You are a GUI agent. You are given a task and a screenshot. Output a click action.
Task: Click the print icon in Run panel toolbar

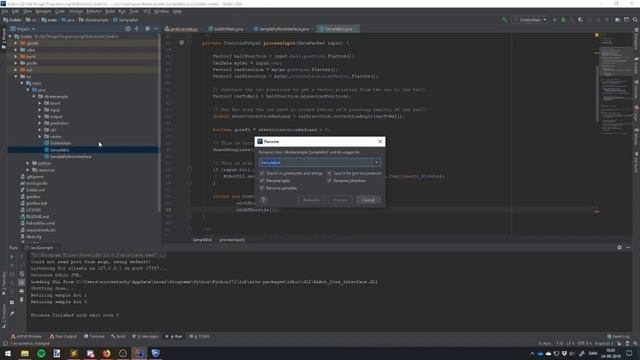click(22, 291)
